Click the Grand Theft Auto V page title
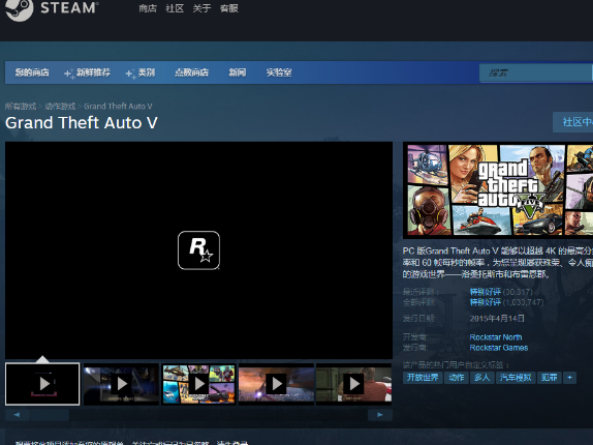 point(81,122)
